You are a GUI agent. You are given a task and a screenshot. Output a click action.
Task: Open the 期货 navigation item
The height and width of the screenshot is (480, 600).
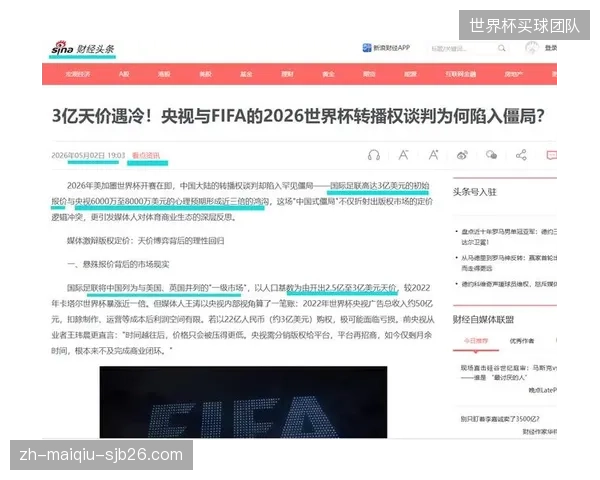point(369,74)
